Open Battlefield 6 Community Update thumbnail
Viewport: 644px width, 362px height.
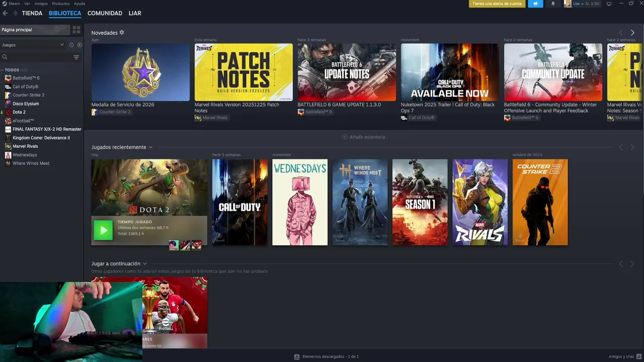point(553,72)
